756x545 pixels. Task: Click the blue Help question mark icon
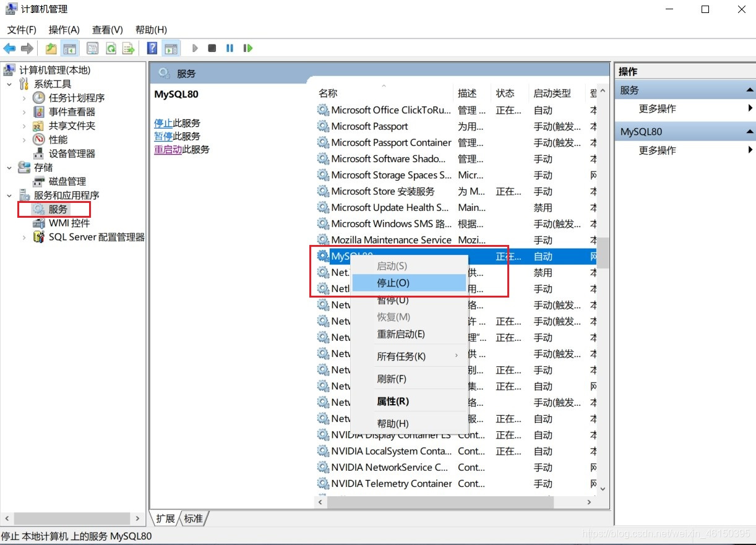pos(152,48)
